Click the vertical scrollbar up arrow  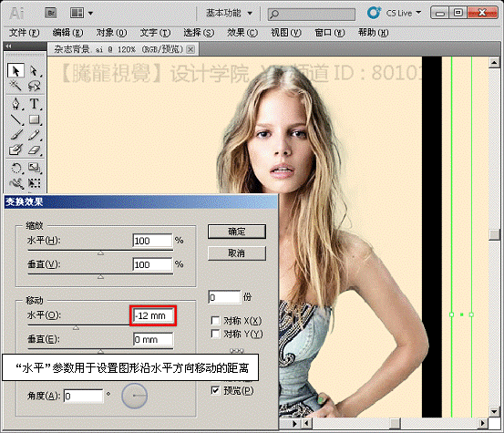pyautogui.click(x=494, y=62)
